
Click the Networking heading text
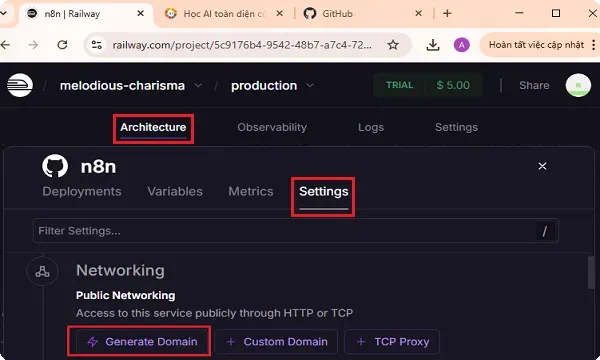[x=120, y=270]
